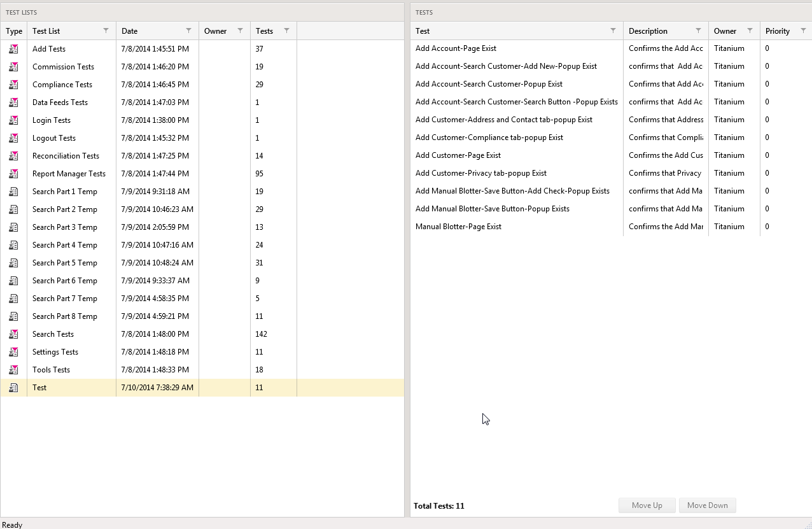Click the Tools Tests list type icon
The width and height of the screenshot is (812, 529).
point(13,370)
